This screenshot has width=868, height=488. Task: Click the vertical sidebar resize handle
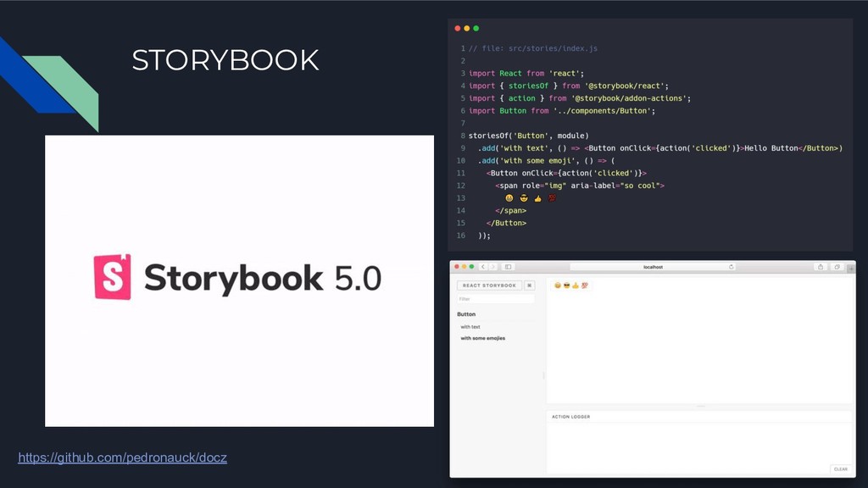pyautogui.click(x=543, y=375)
